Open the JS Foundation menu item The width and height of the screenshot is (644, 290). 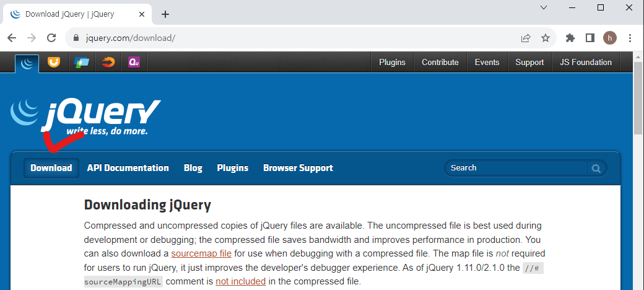pos(586,63)
